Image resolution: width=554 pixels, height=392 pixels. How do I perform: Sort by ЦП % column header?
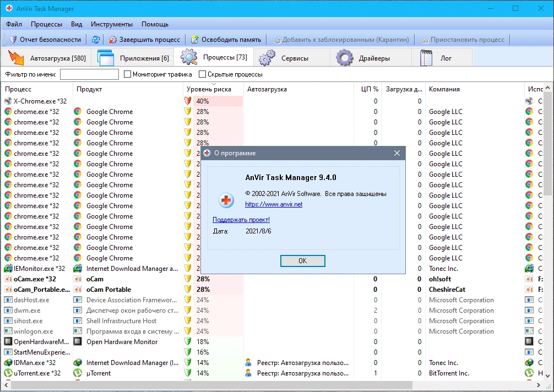368,89
